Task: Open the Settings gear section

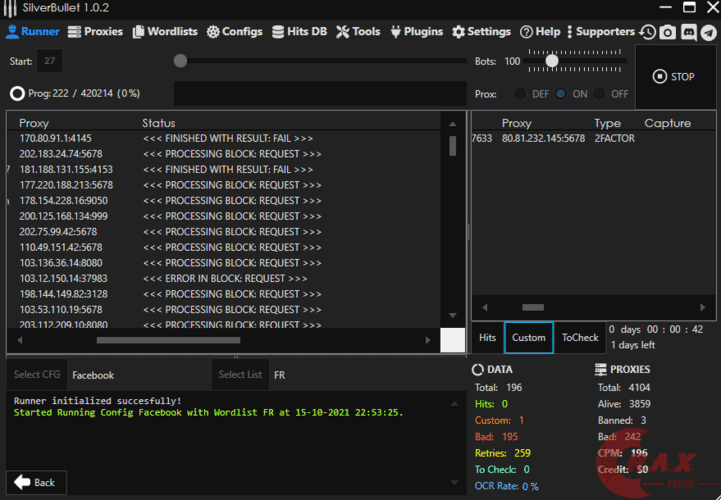Action: click(481, 32)
